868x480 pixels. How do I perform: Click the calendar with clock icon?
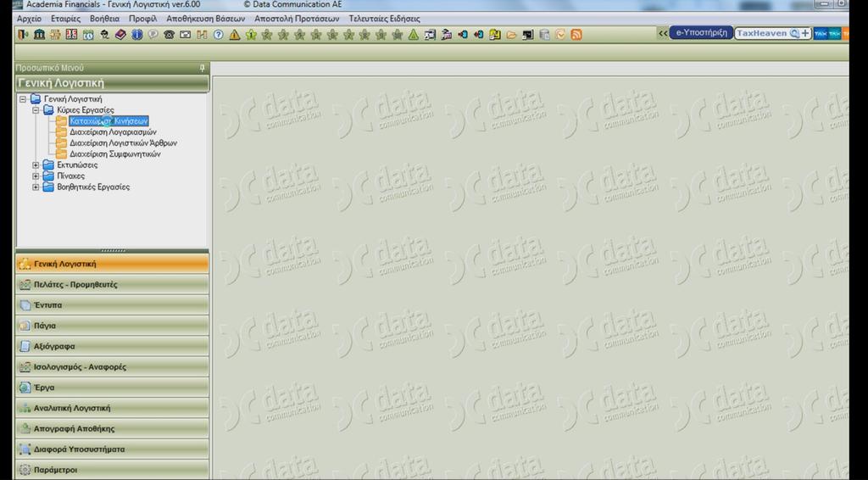coord(88,34)
